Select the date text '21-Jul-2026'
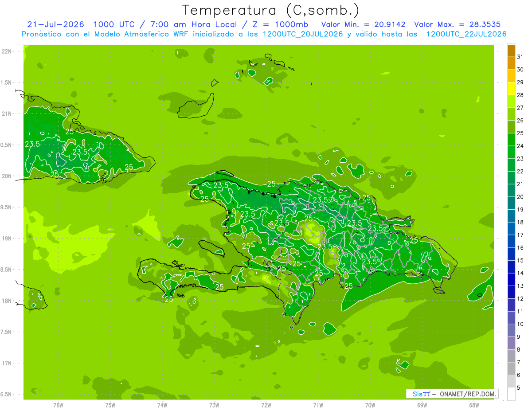The width and height of the screenshot is (532, 411). (x=55, y=24)
